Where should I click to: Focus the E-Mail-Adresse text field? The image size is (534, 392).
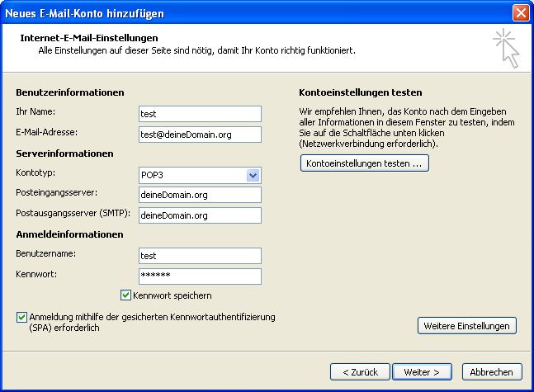[200, 135]
